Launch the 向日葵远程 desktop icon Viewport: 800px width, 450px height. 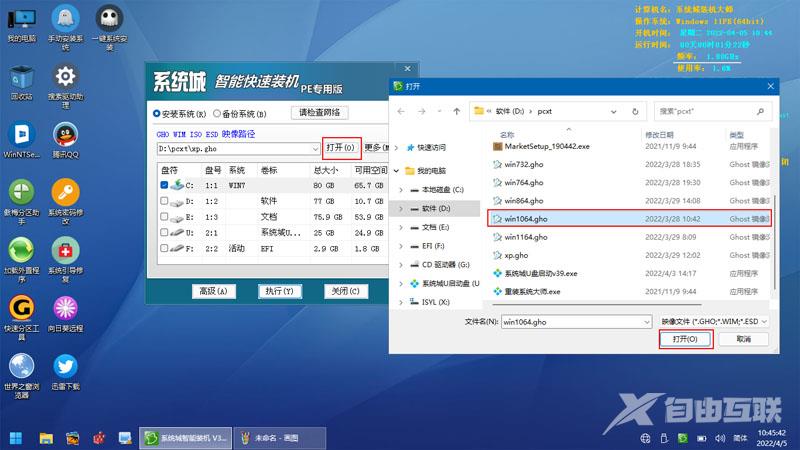coord(65,314)
